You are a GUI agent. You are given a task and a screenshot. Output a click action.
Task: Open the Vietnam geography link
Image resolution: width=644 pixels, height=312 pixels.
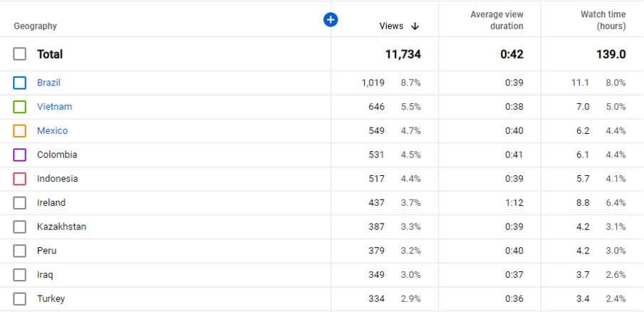click(54, 107)
